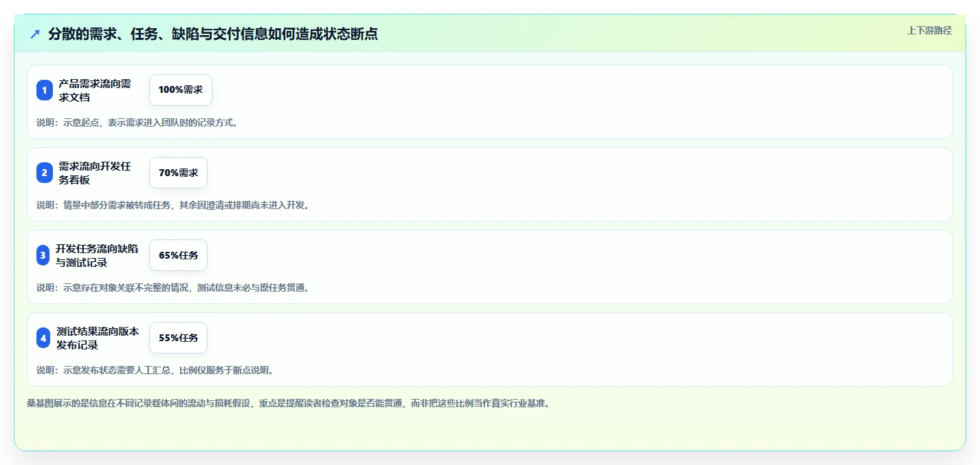Viewport: 980px width, 465px height.
Task: Click the 测试结果流向版本发布记录 step label
Action: point(98,338)
